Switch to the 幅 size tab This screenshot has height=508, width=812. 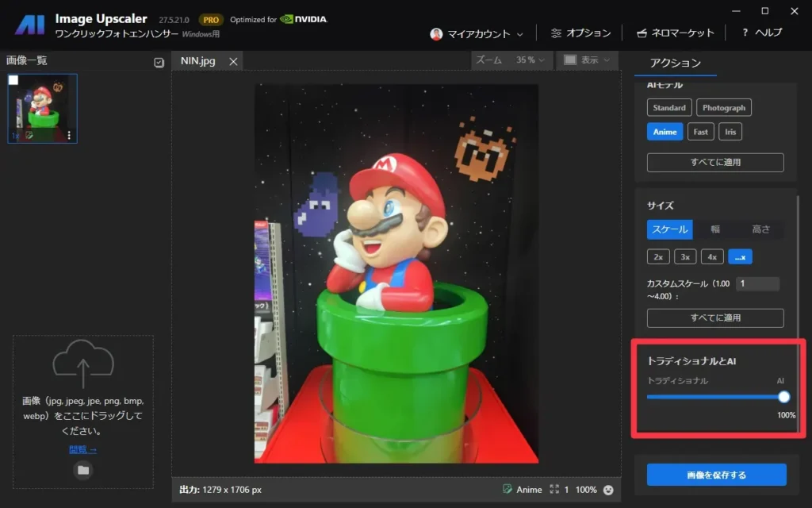[x=715, y=229]
